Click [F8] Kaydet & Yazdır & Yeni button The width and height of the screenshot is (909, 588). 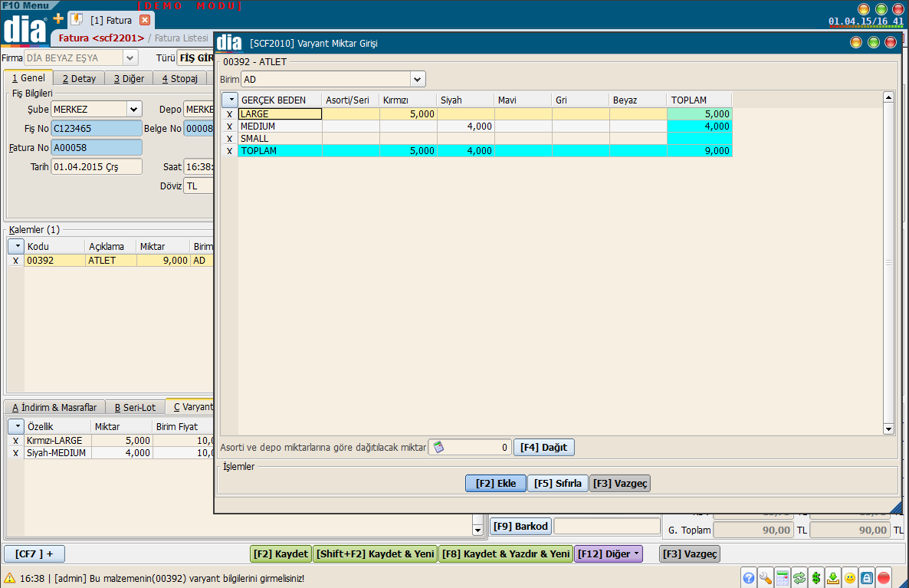pyautogui.click(x=506, y=554)
